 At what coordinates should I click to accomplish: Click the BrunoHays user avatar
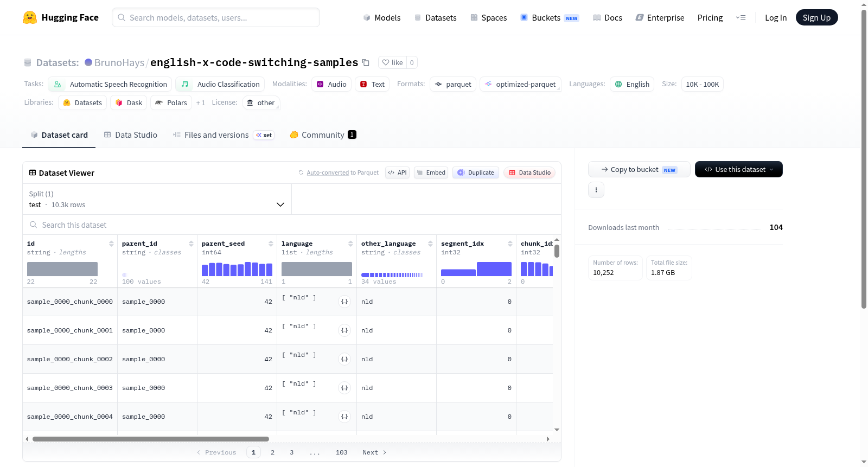(x=88, y=62)
